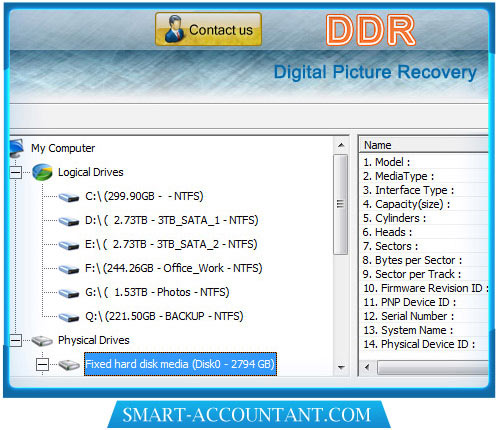
Task: Select E:\ 3TB_SATA_2 NTFS drive entry
Action: click(x=171, y=244)
